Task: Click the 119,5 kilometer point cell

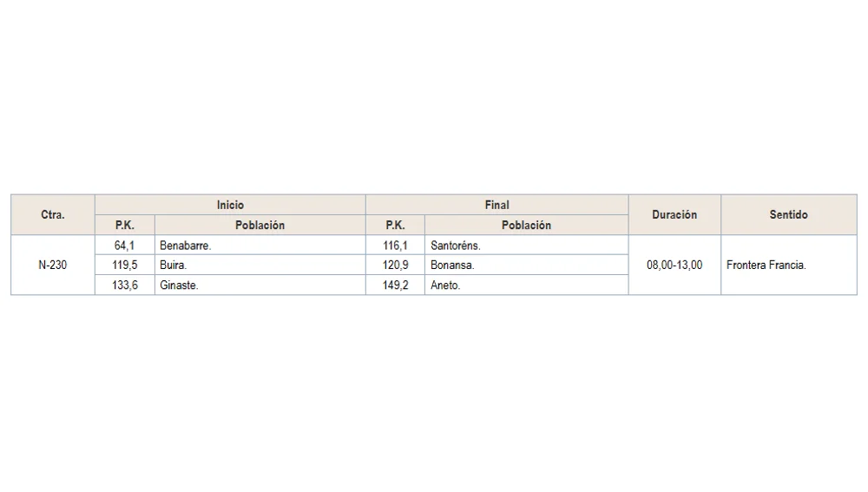Action: pos(125,266)
